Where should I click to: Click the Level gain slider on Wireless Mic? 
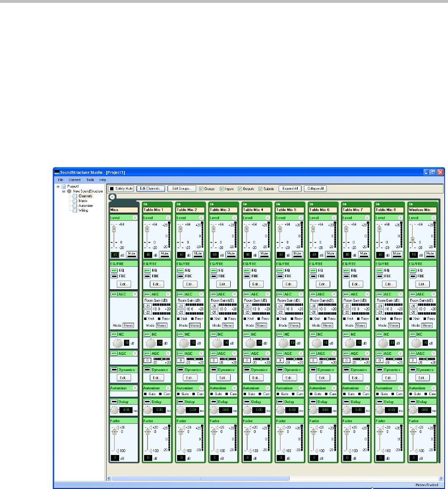click(x=413, y=239)
